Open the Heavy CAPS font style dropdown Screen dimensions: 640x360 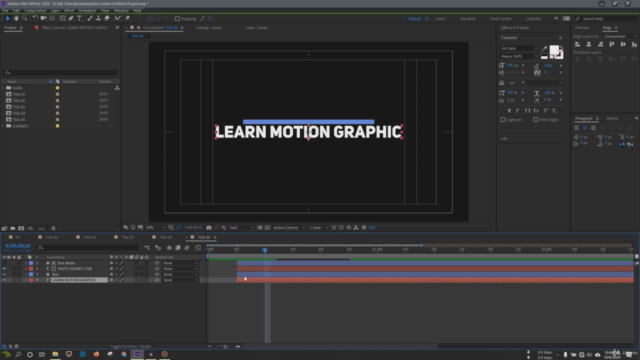pyautogui.click(x=519, y=56)
